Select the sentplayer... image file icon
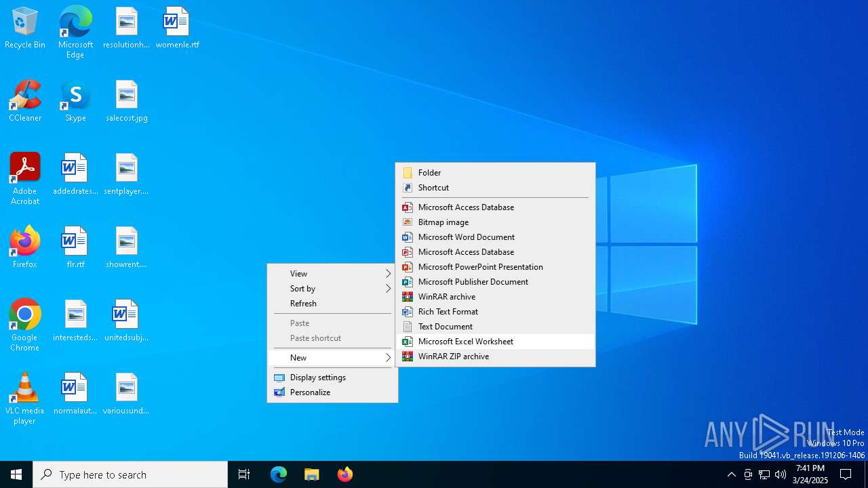This screenshot has width=868, height=488. point(126,175)
